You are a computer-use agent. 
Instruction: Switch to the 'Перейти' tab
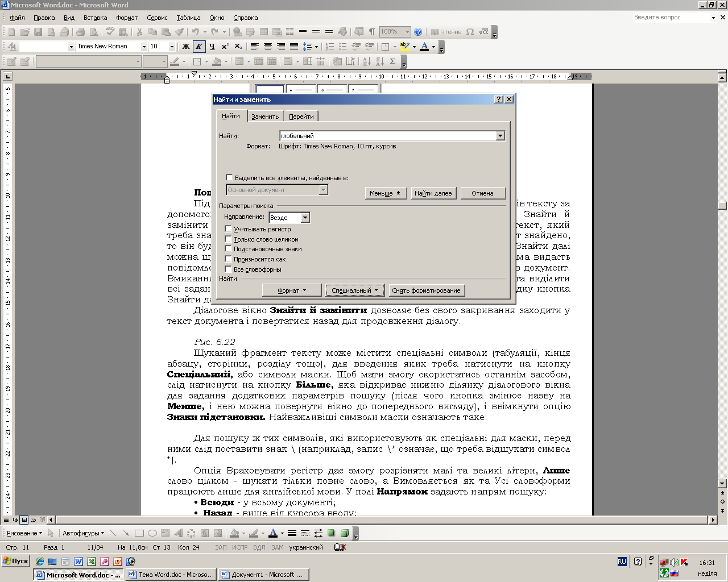pyautogui.click(x=301, y=117)
